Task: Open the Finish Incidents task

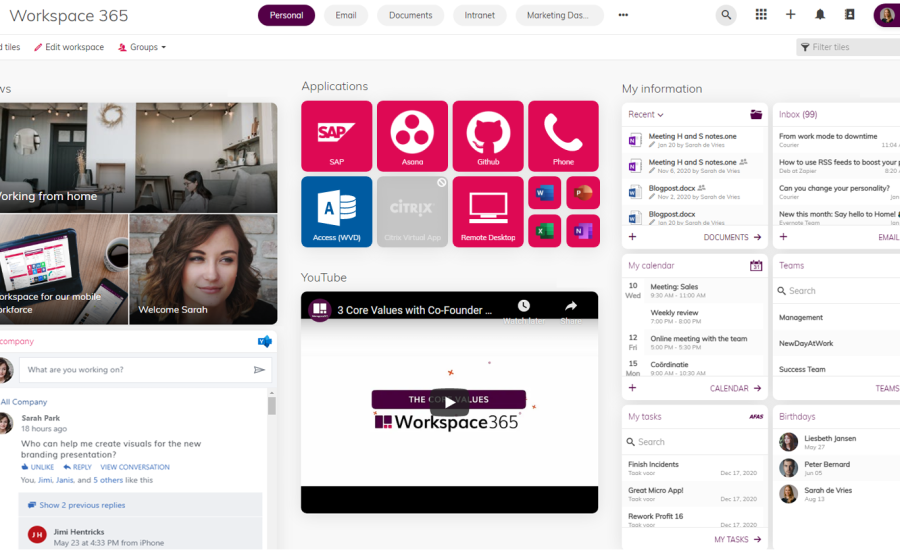Action: (695, 468)
